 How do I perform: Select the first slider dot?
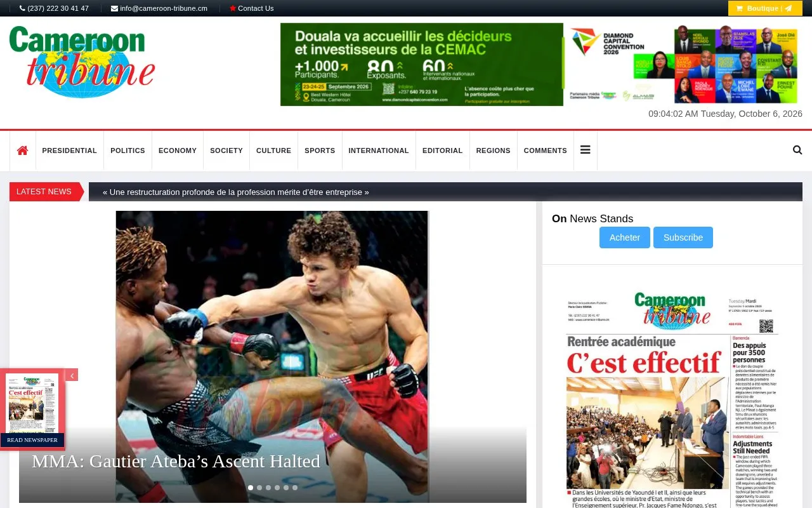point(251,488)
